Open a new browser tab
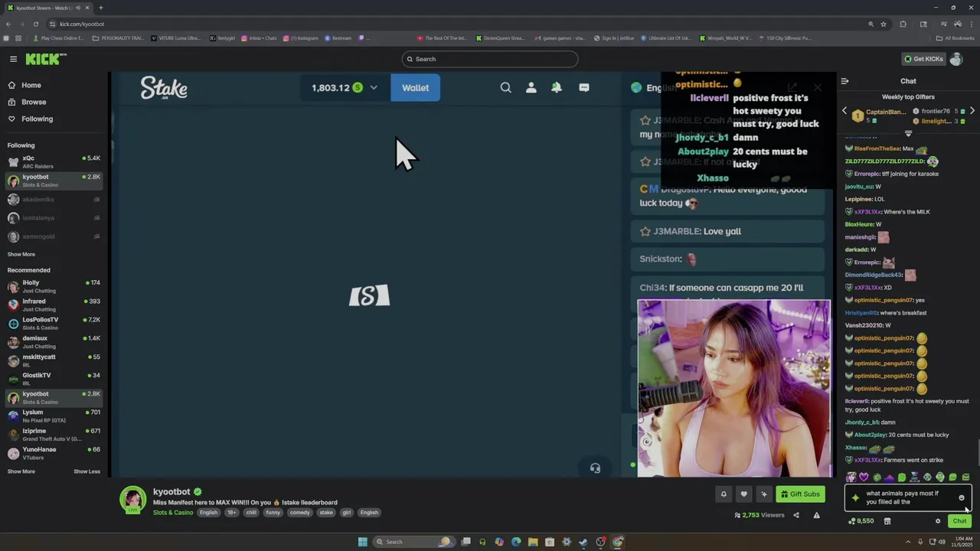This screenshot has width=980, height=551. (x=101, y=8)
